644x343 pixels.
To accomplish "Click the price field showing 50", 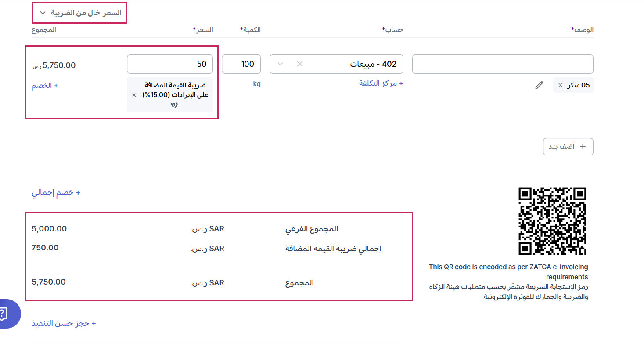I will (170, 64).
